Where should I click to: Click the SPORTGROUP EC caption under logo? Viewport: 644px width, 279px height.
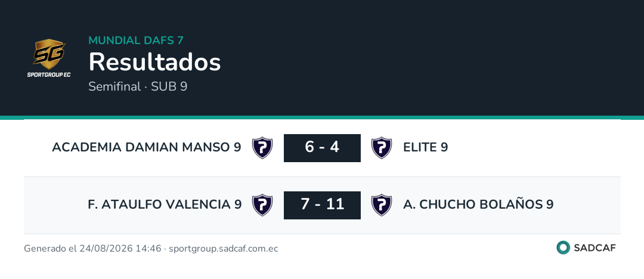(49, 75)
